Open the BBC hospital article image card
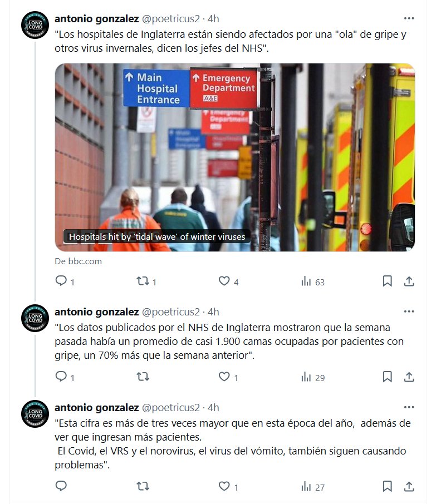431x504 pixels. (235, 157)
